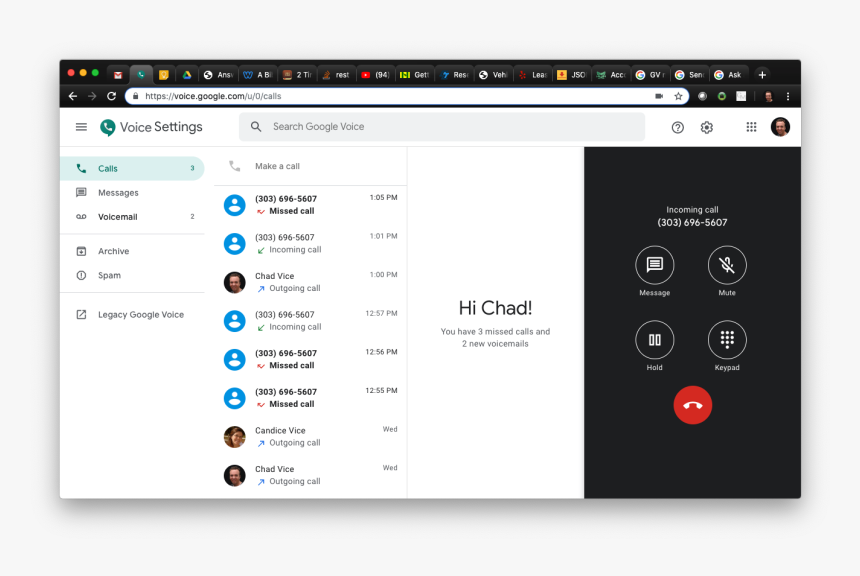860x576 pixels.
Task: Open the 1:01 PM incoming call entry
Action: tap(310, 244)
